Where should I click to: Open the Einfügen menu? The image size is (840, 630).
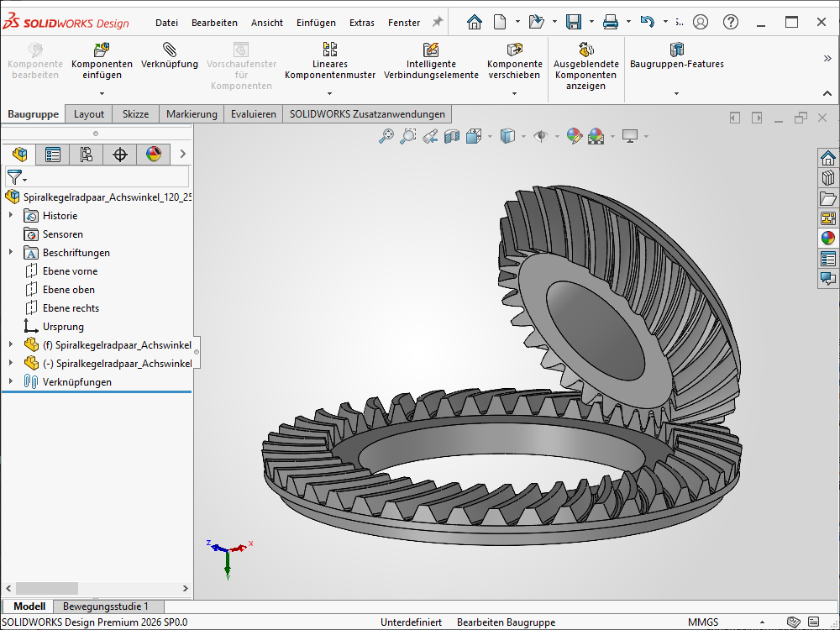316,23
